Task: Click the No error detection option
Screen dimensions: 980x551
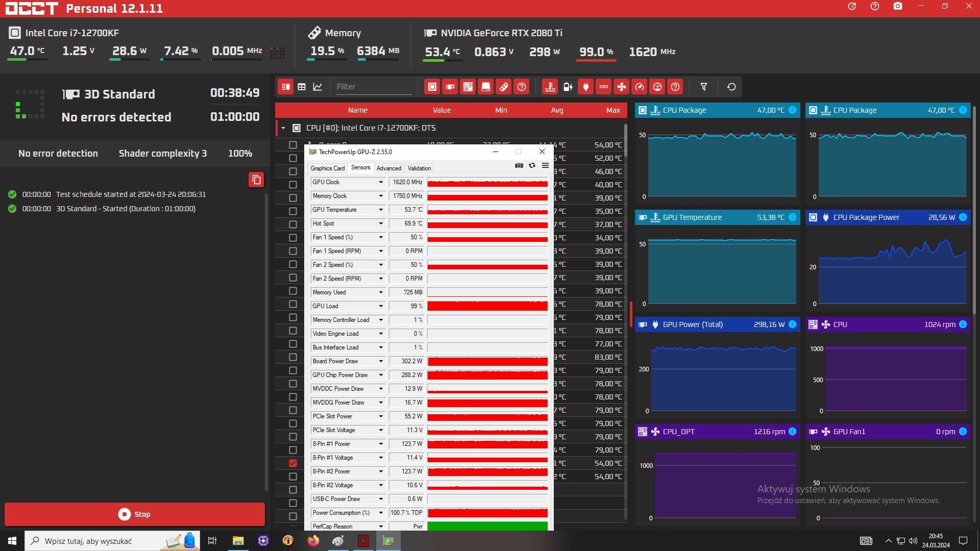Action: (58, 154)
